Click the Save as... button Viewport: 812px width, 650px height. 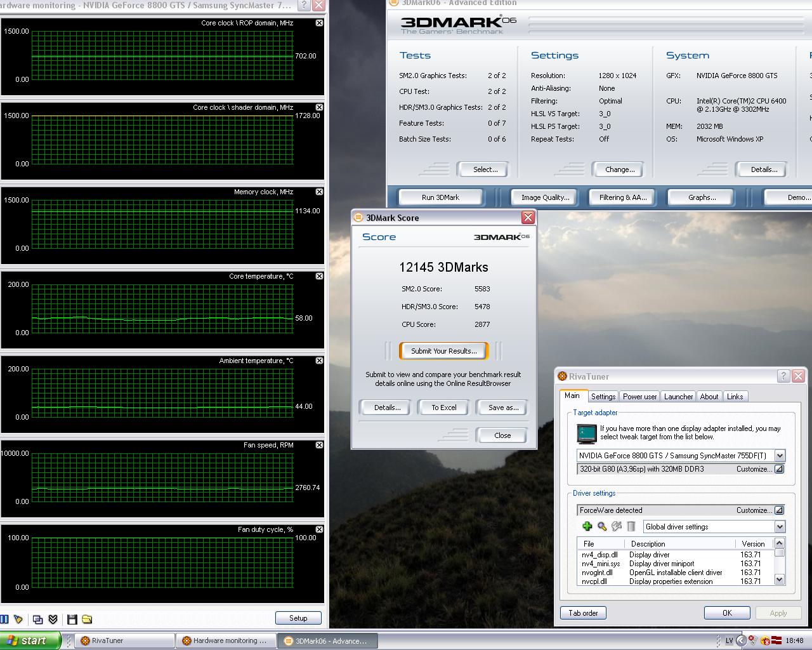point(503,408)
